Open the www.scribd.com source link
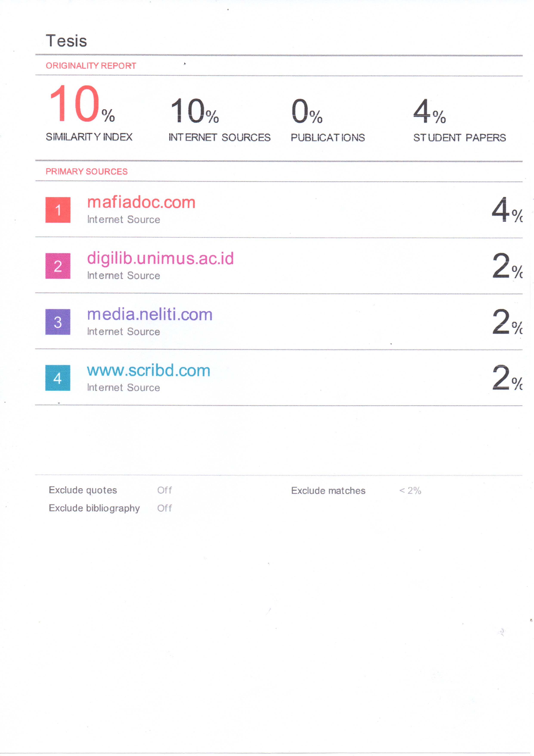534x756 pixels. [148, 370]
